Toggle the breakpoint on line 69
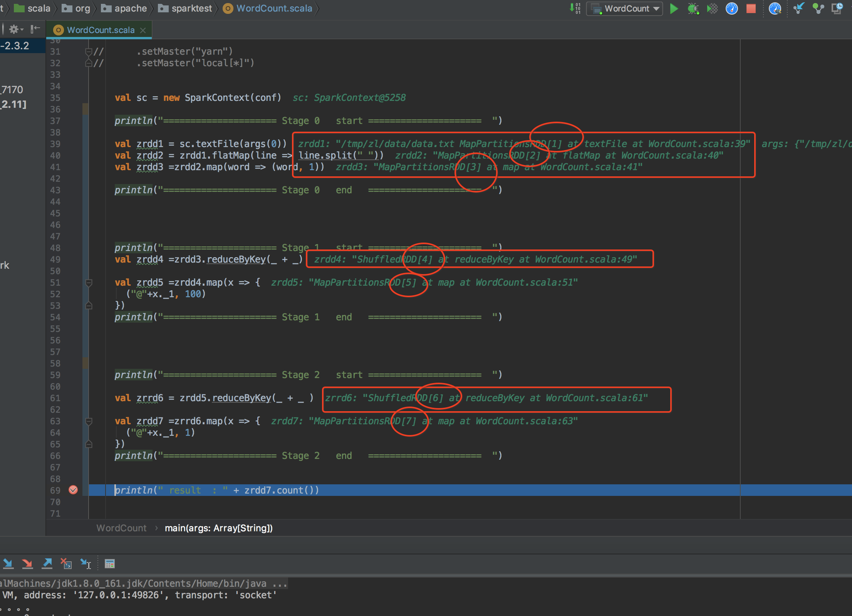The width and height of the screenshot is (852, 616). (x=73, y=490)
